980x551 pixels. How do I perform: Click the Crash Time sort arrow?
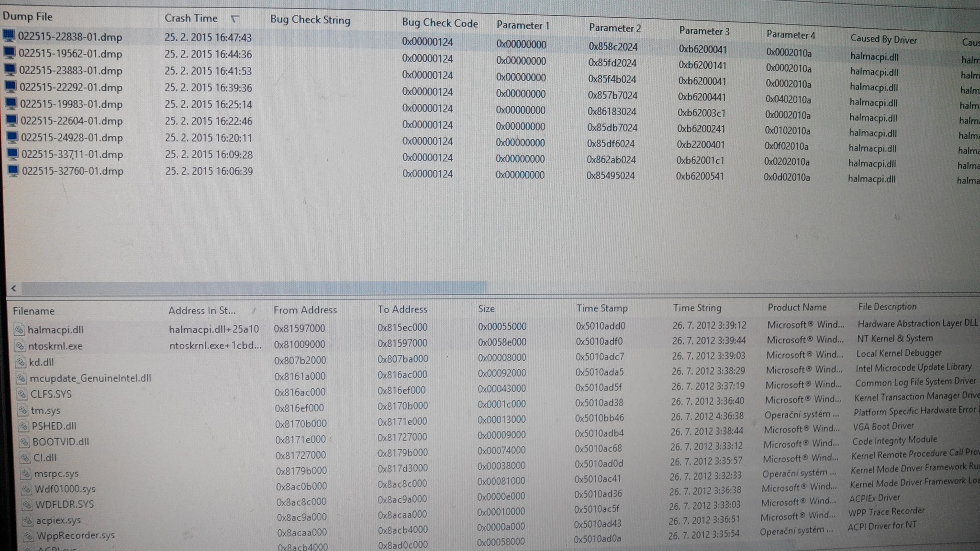point(234,19)
